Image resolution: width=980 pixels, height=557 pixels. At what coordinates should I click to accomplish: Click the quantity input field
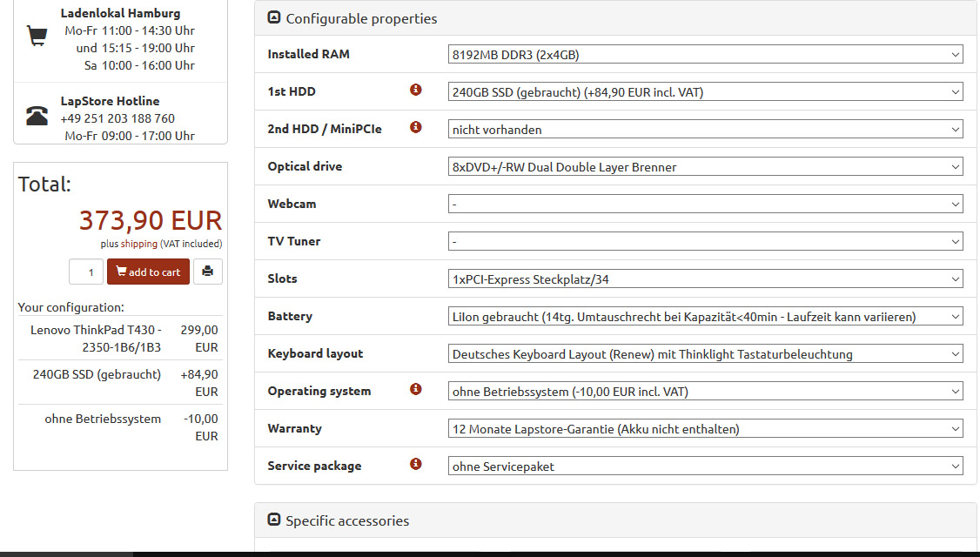tap(85, 272)
